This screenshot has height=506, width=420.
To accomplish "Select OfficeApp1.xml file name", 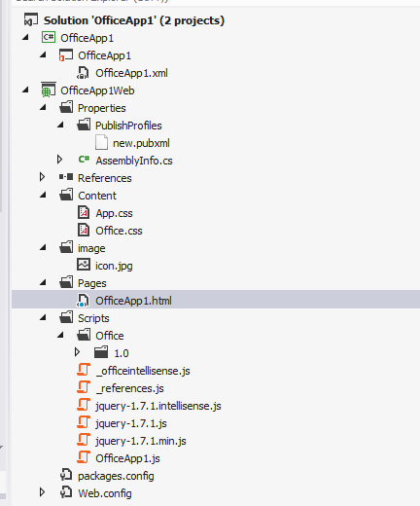I will coord(131,73).
